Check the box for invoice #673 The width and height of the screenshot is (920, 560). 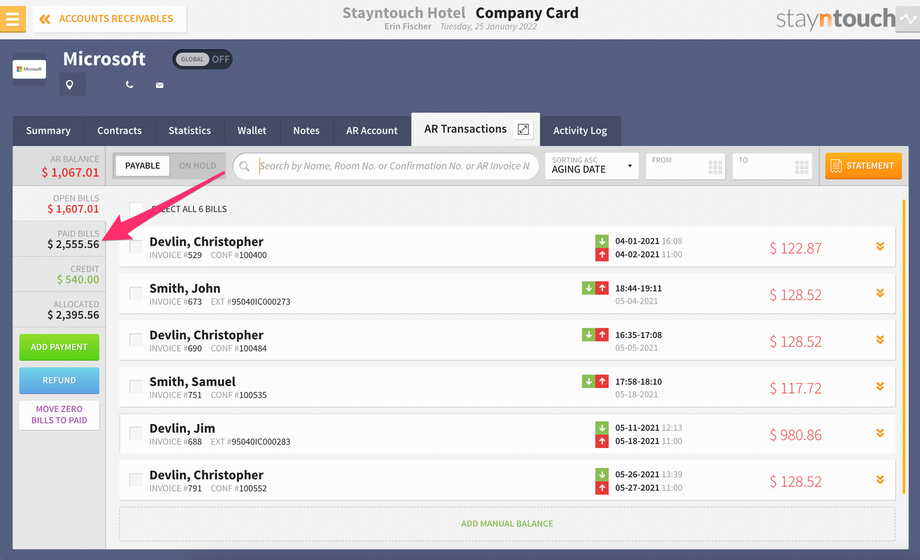[x=136, y=294]
